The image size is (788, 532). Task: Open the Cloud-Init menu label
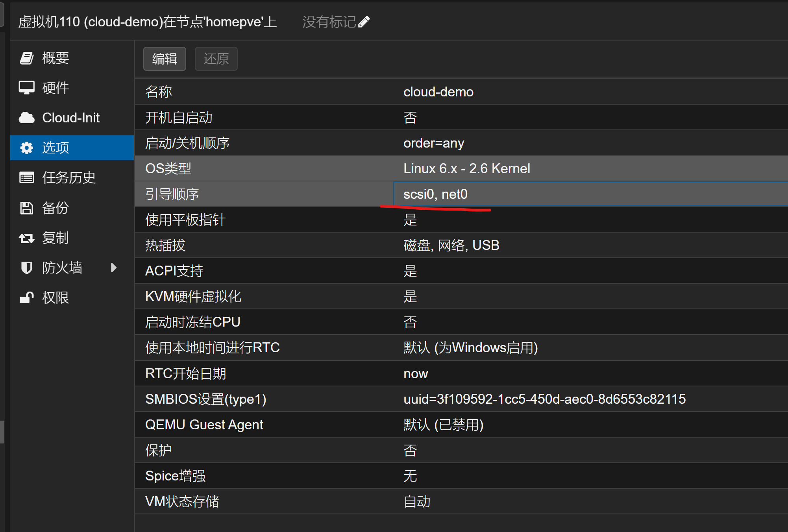click(x=71, y=118)
